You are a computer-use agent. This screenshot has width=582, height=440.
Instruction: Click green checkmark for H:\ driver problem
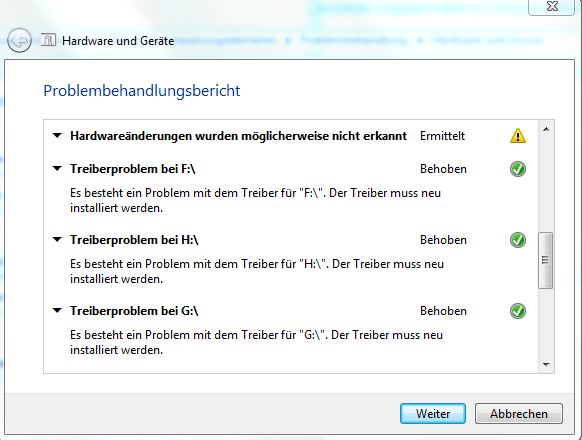coord(518,240)
